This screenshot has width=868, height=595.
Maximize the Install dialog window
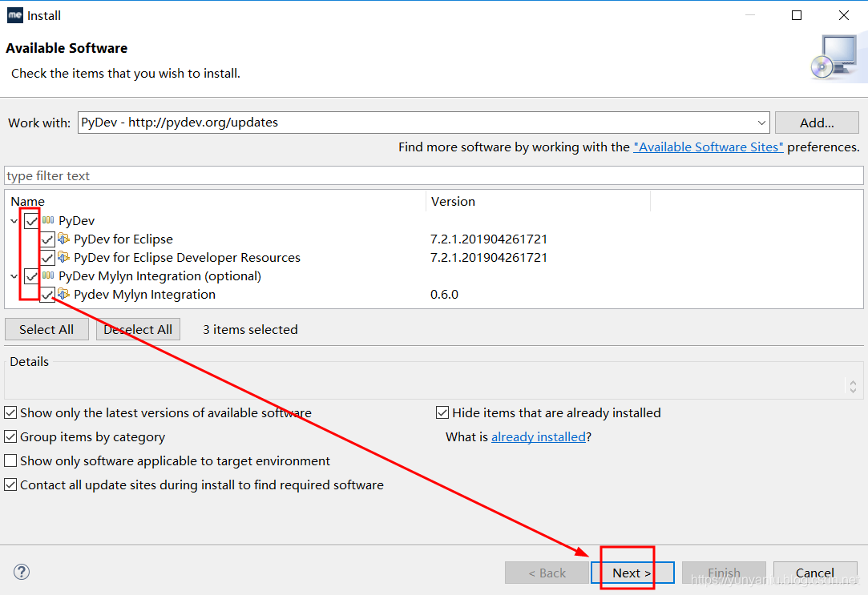(797, 15)
